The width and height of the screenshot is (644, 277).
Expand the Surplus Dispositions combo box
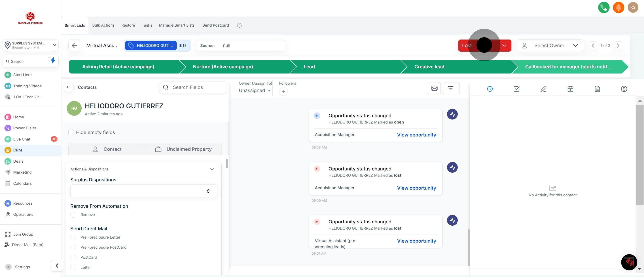(144, 191)
